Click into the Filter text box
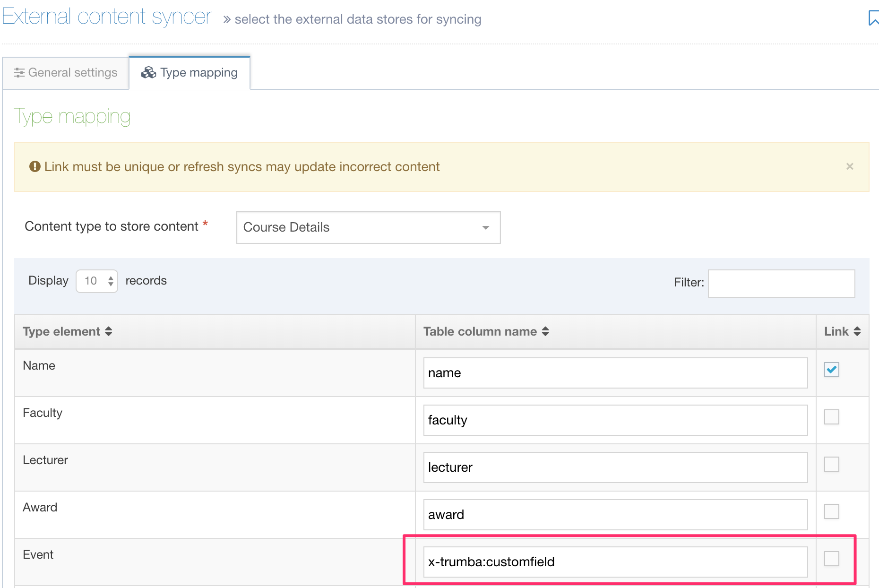Viewport: 879px width, 588px height. (x=781, y=284)
